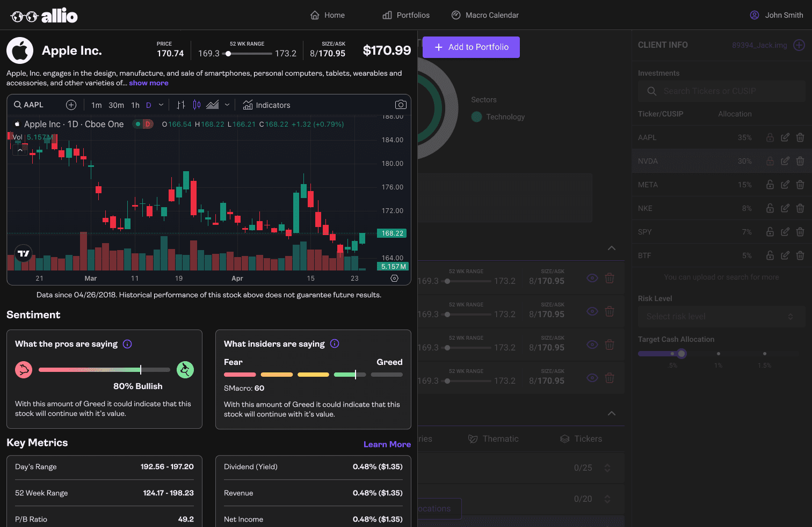This screenshot has height=527, width=812.
Task: Select the candlestick chart style icon
Action: (x=197, y=105)
